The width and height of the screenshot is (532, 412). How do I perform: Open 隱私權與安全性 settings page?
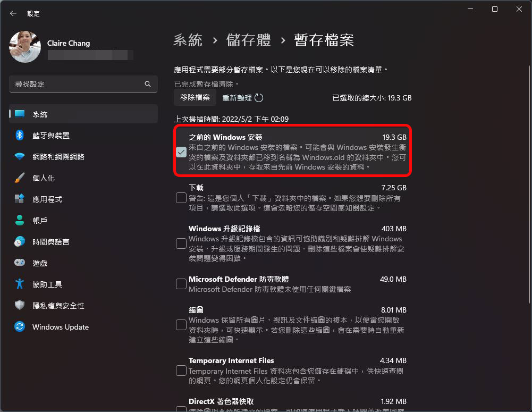point(83,306)
